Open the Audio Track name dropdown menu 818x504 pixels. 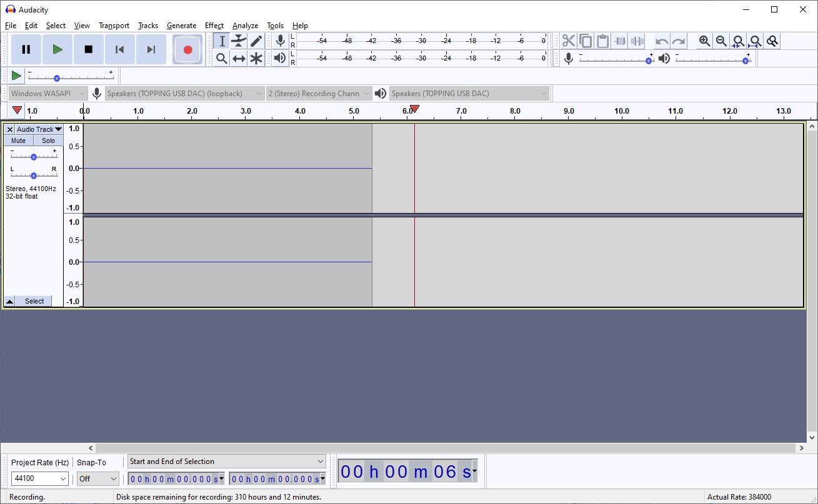point(39,129)
